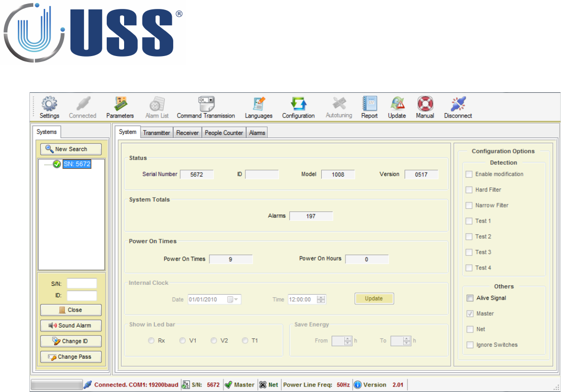Switch to the Alarms tab
This screenshot has height=392, width=561.
257,132
